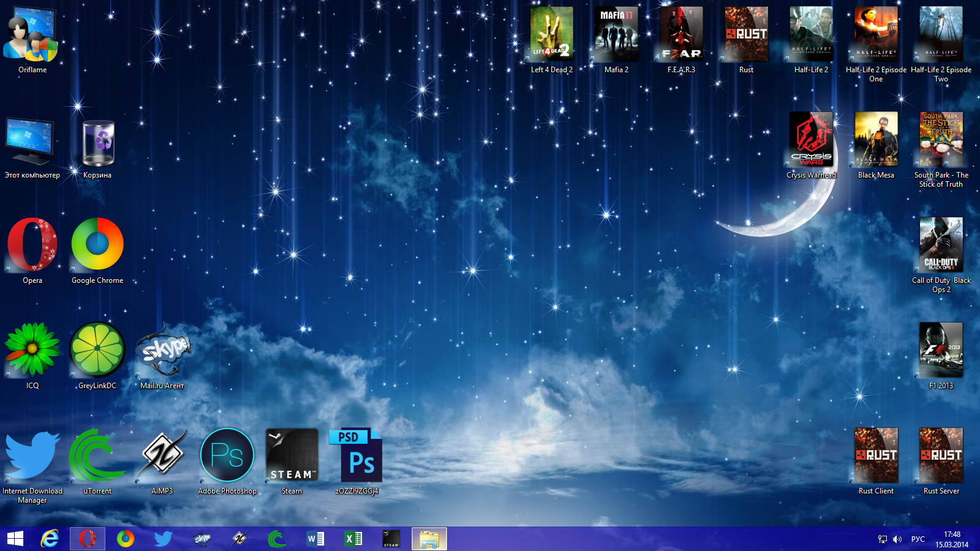The width and height of the screenshot is (980, 551).
Task: Open uTorrent from the taskbar
Action: pos(277,539)
